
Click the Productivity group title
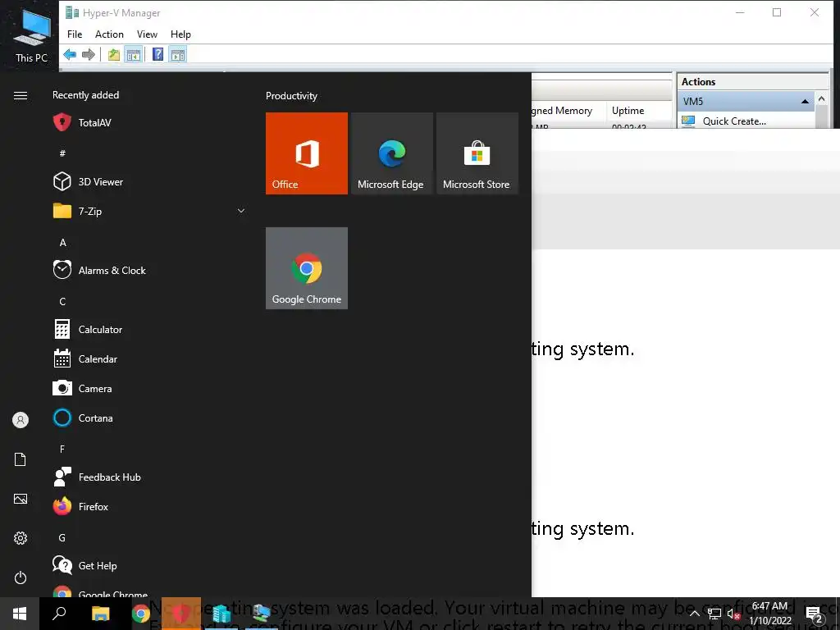pos(291,96)
